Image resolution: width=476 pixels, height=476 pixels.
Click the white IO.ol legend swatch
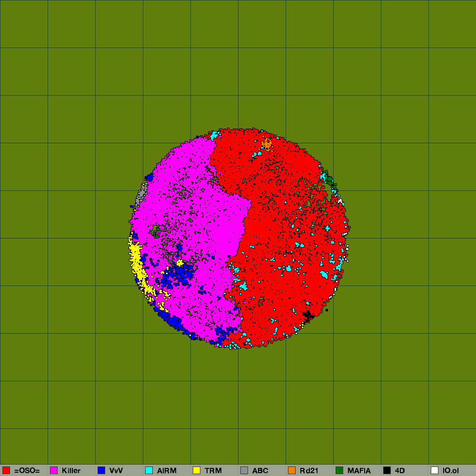click(x=435, y=470)
